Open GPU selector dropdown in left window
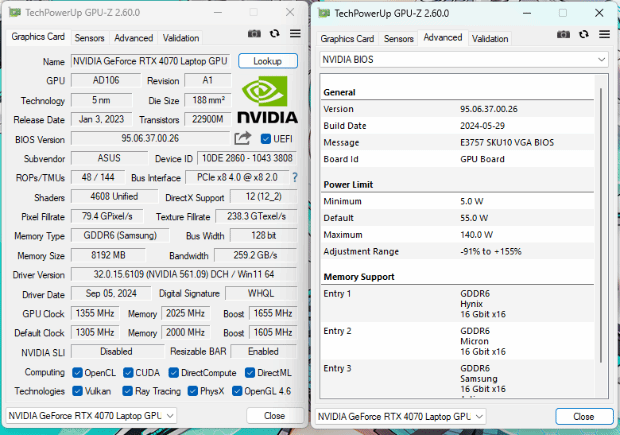The image size is (620, 435). pyautogui.click(x=91, y=416)
